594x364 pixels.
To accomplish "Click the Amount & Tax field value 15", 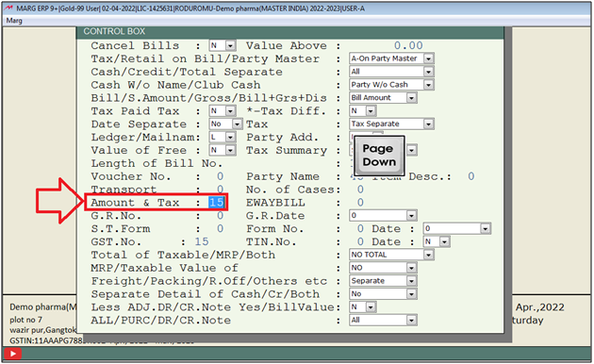I will [217, 202].
